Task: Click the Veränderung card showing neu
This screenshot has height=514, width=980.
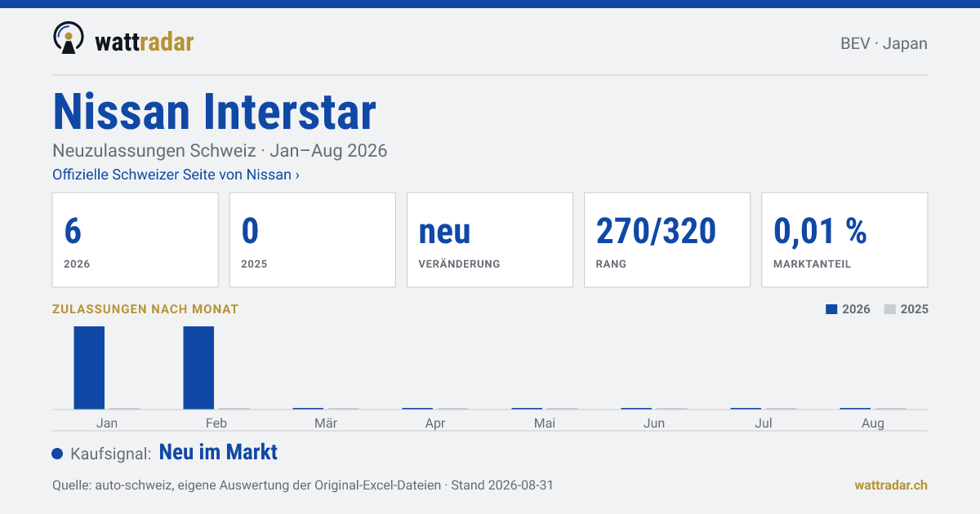Action: [x=490, y=240]
